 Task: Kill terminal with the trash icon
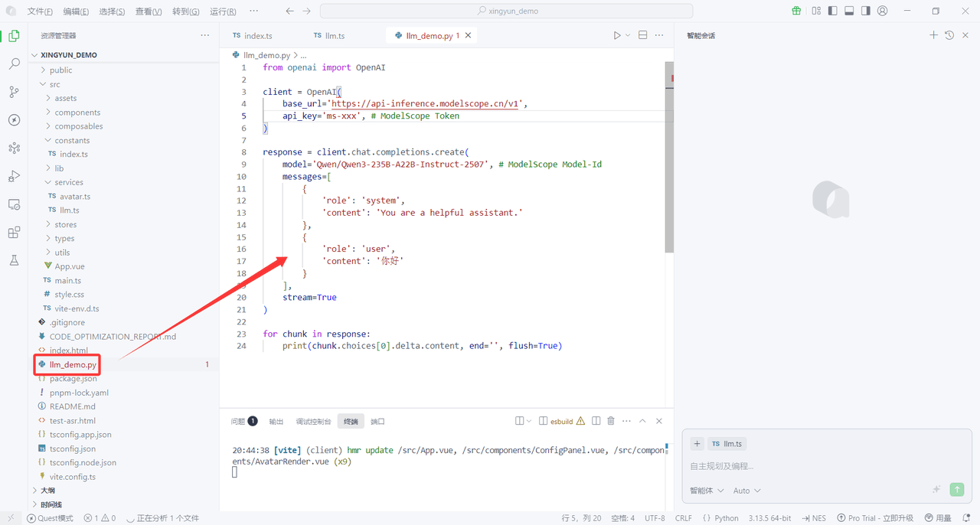click(x=611, y=421)
